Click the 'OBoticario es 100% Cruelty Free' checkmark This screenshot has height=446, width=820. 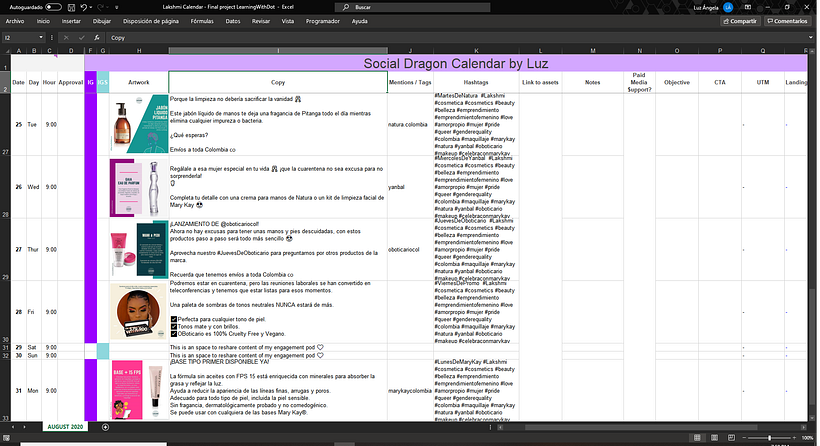click(174, 334)
